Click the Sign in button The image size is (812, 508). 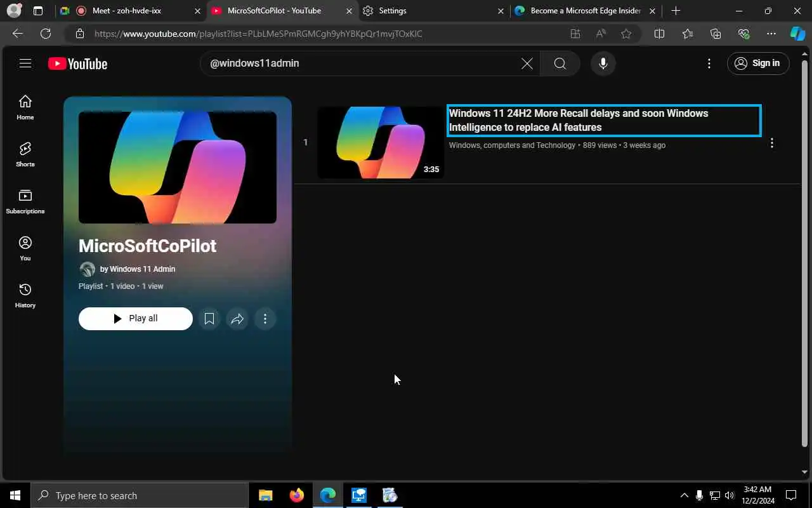[758, 63]
